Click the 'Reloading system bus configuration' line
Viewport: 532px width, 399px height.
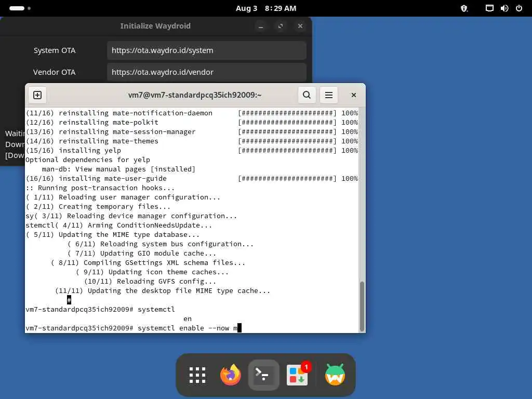tap(160, 244)
